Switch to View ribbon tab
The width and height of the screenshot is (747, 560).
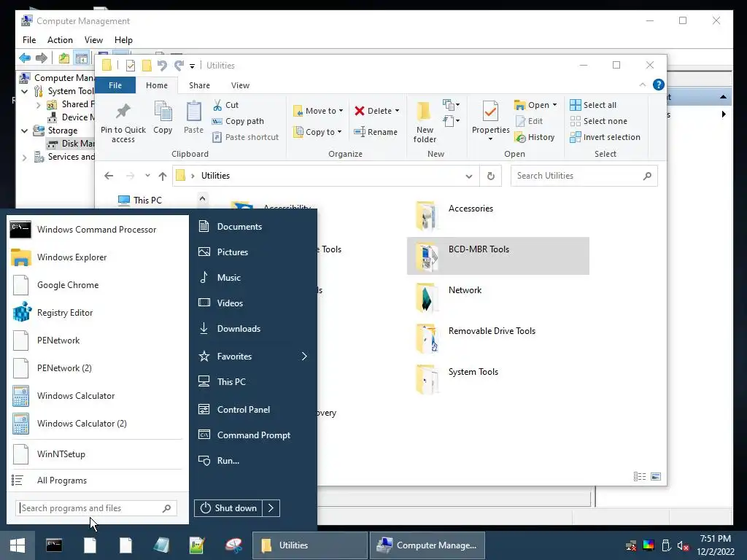(x=240, y=85)
